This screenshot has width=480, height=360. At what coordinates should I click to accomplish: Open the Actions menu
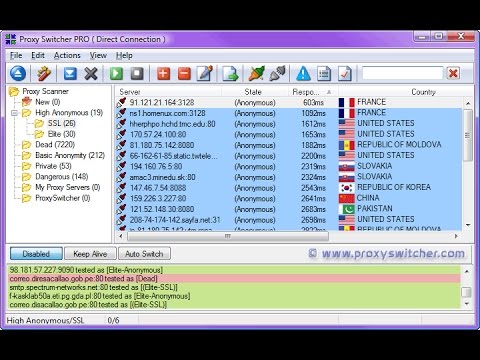(x=67, y=56)
